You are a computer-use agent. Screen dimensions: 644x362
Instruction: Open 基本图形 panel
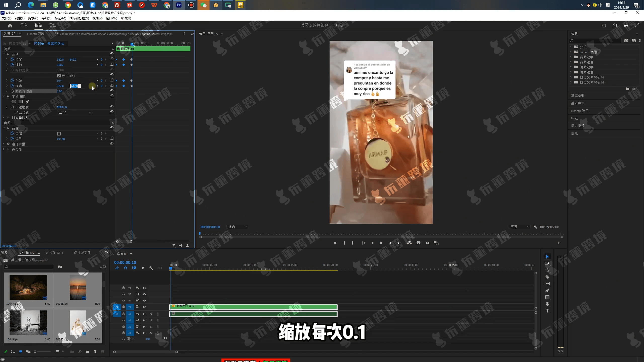[578, 96]
